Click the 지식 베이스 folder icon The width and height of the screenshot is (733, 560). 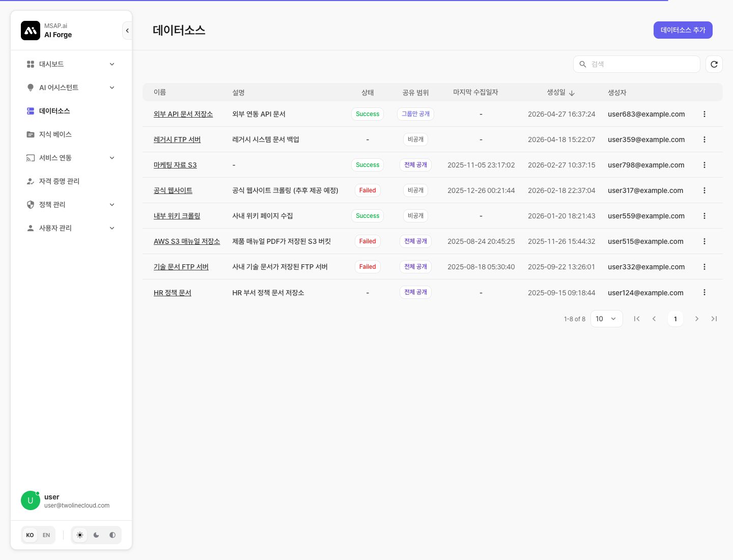[x=31, y=134]
